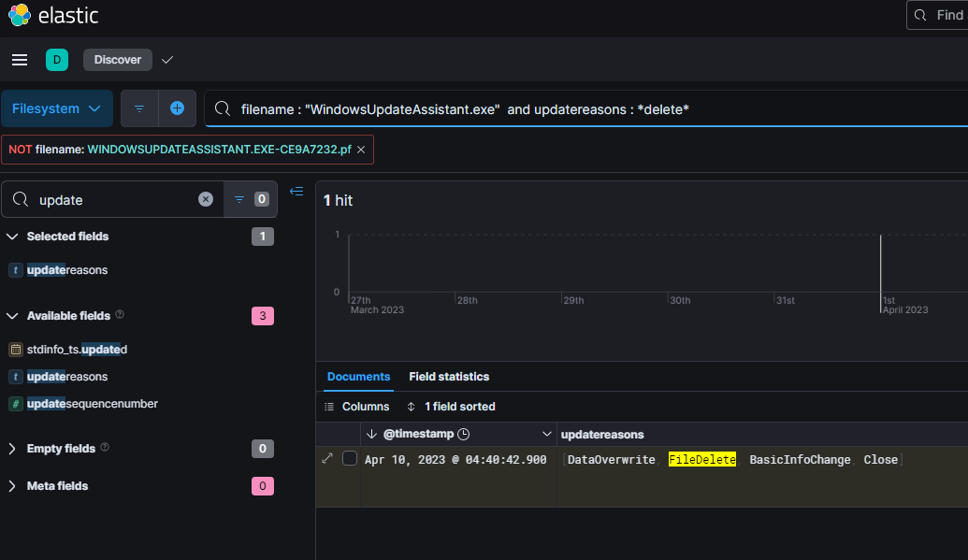968x560 pixels.
Task: Switch to the Field statistics tab
Action: (x=449, y=377)
